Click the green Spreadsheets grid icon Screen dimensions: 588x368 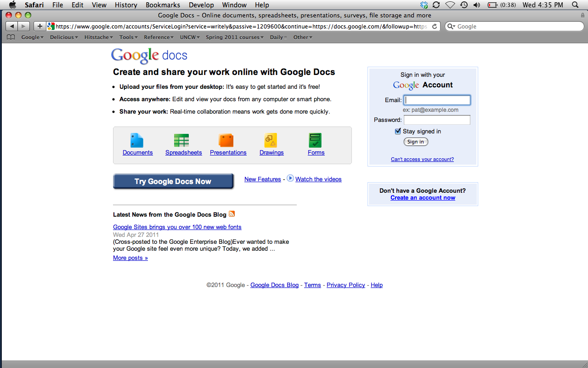pos(181,140)
